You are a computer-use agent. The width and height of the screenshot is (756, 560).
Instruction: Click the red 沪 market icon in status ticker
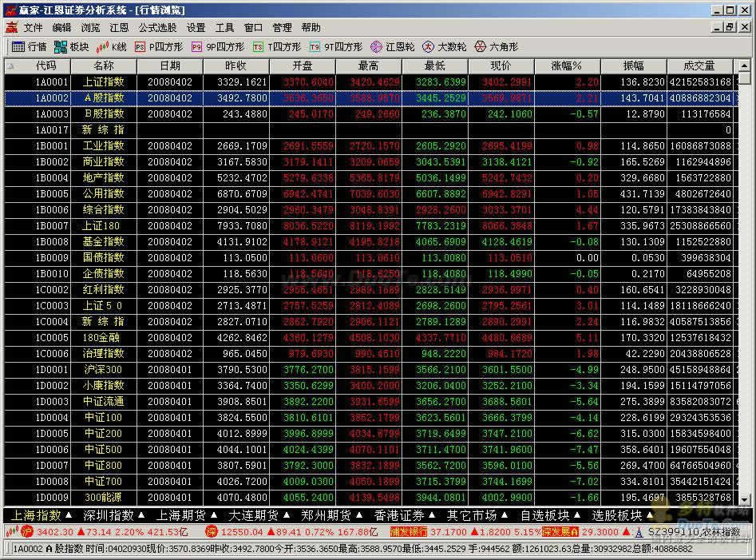(26, 532)
